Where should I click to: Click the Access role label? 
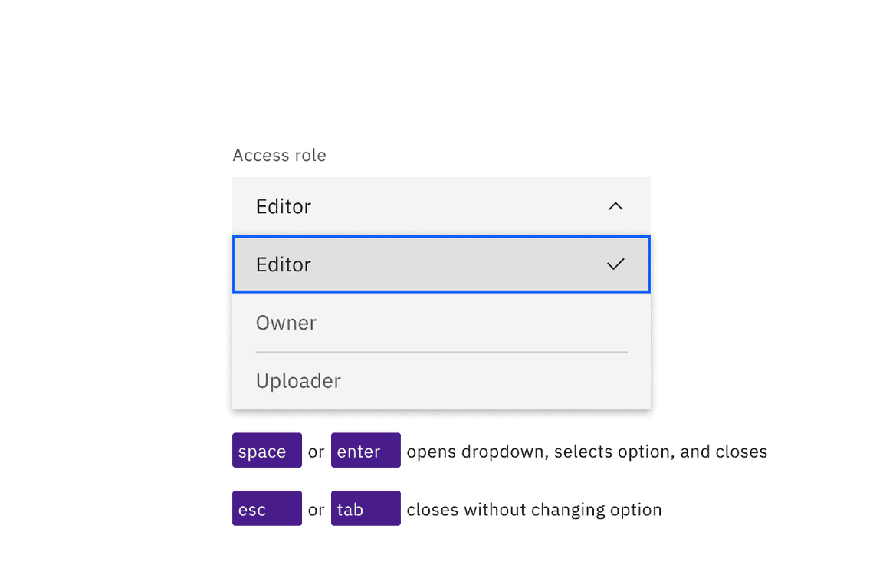coord(279,155)
